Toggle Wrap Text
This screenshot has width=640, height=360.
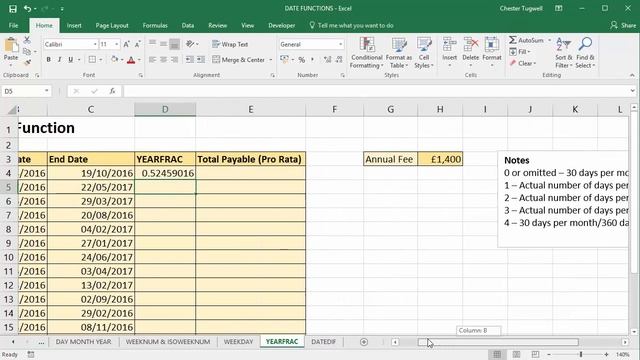(x=230, y=44)
